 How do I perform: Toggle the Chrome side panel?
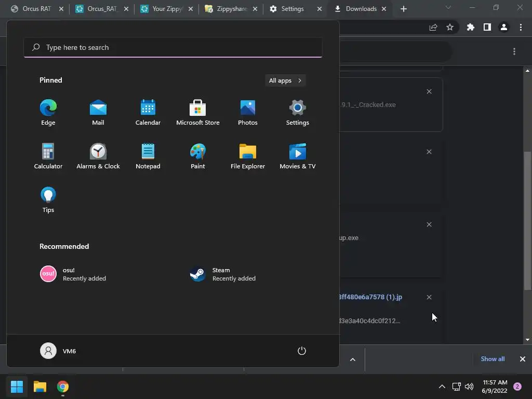pos(487,28)
